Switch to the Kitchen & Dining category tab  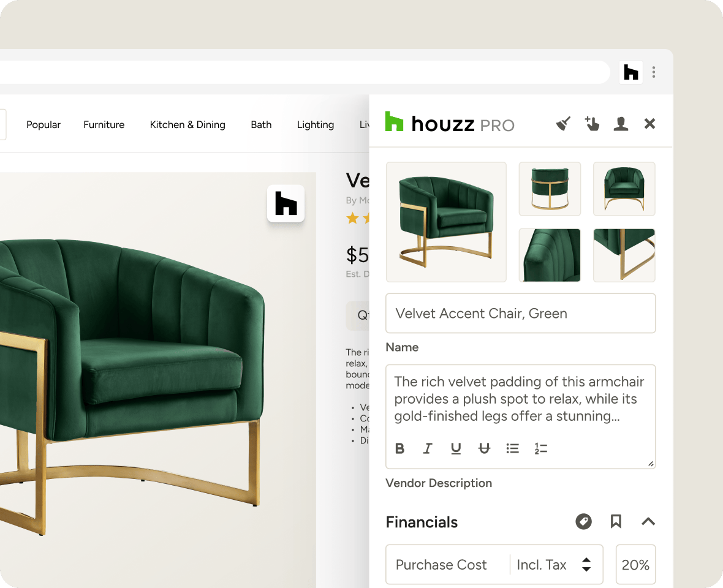tap(187, 124)
